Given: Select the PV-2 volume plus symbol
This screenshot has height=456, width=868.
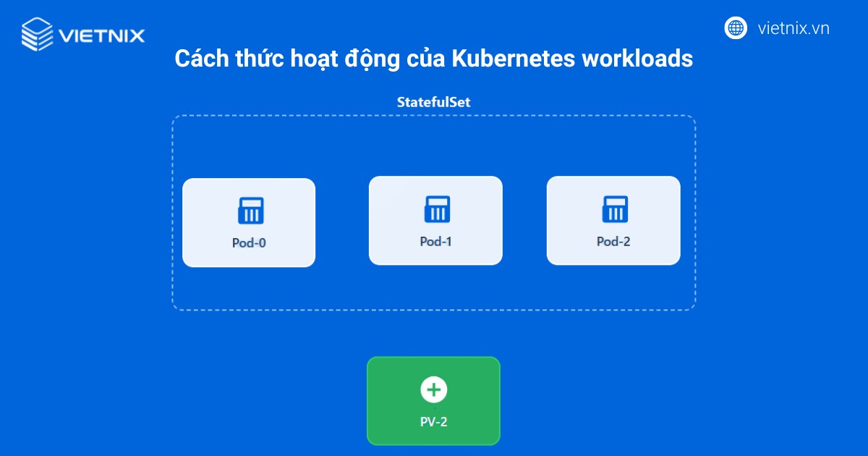Looking at the screenshot, I should point(433,389).
